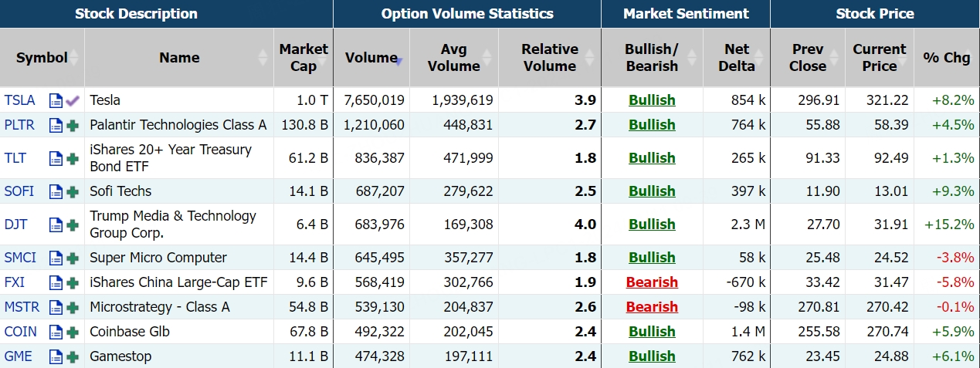Sort the table by Symbol column
Viewport: 980px width, 368px height.
42,58
